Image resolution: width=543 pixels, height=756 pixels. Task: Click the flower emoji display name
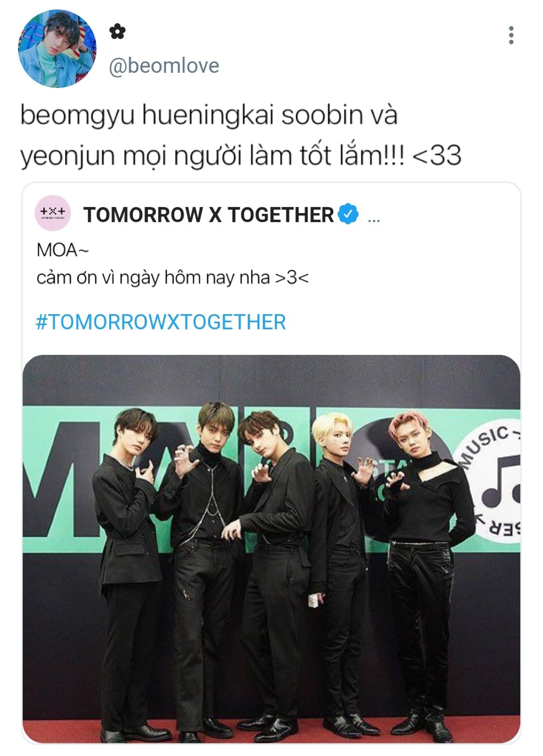click(117, 32)
